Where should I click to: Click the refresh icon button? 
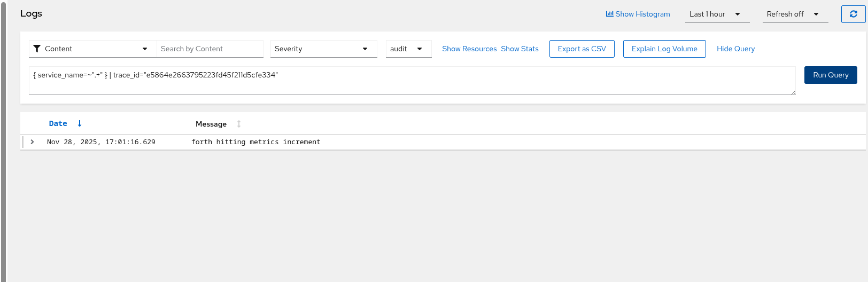pyautogui.click(x=853, y=14)
